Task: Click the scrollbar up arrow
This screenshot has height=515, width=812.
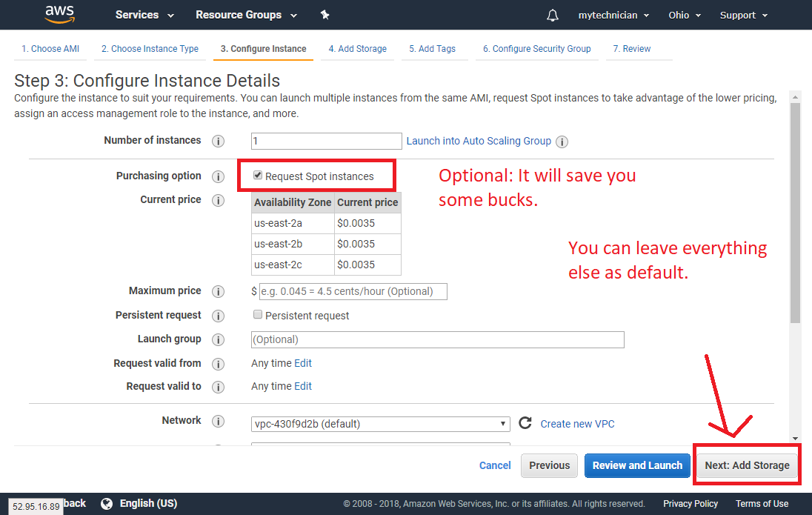Action: (796, 97)
